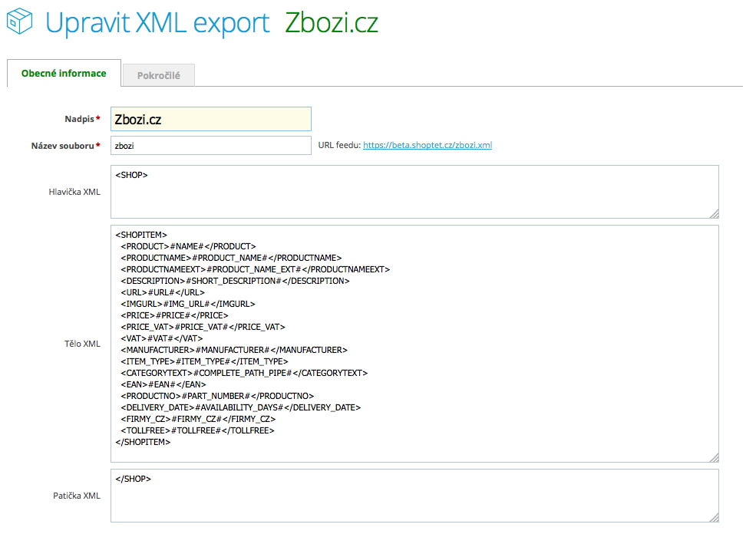
Task: Open the beta.shoptet.cz/zbozi.xml feed link
Action: tap(428, 145)
